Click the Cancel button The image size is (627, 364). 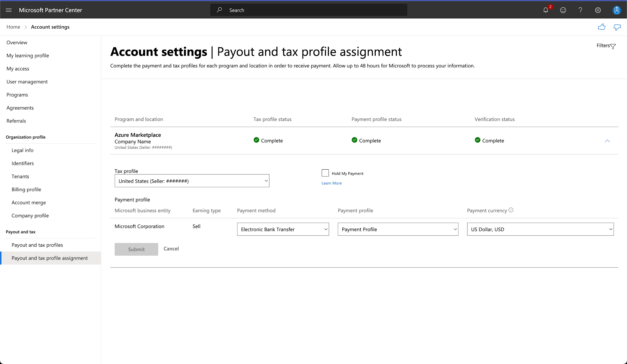[x=171, y=249]
